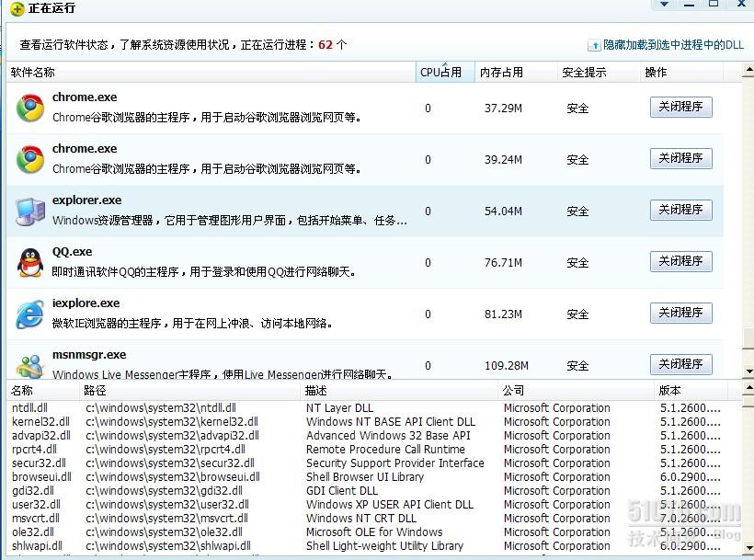The height and width of the screenshot is (560, 754).
Task: Click path c:\windows\system32\gdi32.dll
Action: point(164,491)
